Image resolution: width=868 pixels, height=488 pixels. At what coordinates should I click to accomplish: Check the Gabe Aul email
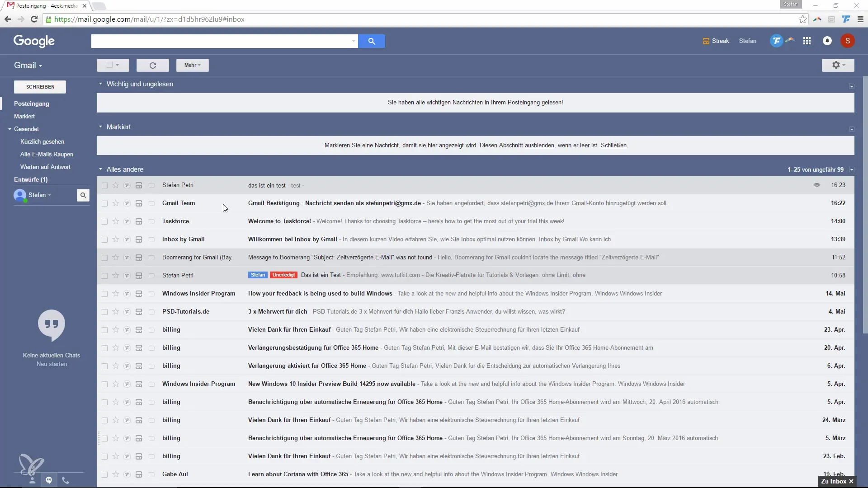point(104,474)
